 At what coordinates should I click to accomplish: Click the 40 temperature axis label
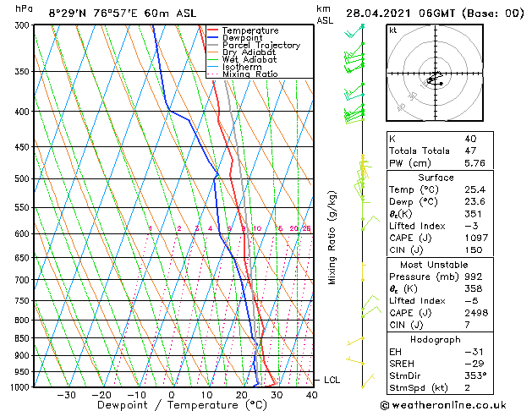point(312,396)
